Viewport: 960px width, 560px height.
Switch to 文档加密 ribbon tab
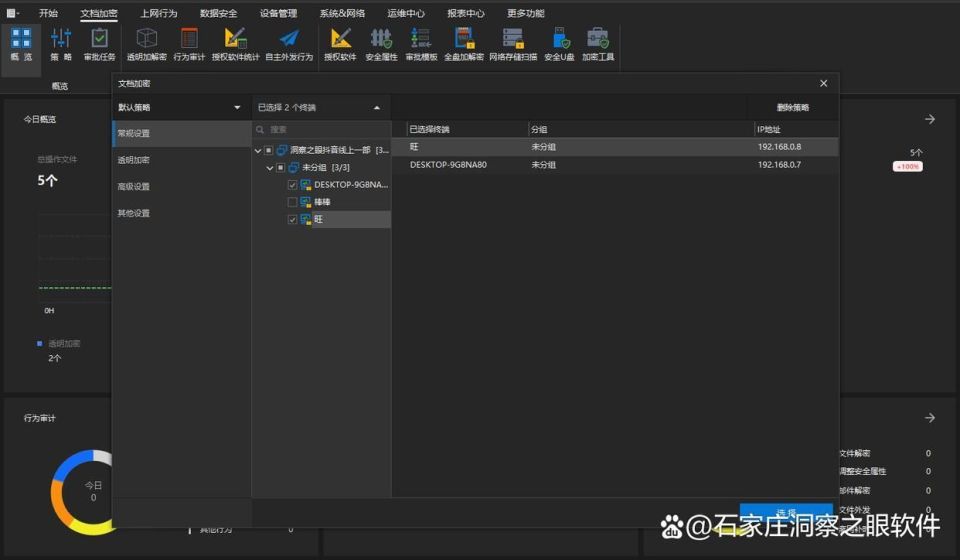tap(99, 13)
